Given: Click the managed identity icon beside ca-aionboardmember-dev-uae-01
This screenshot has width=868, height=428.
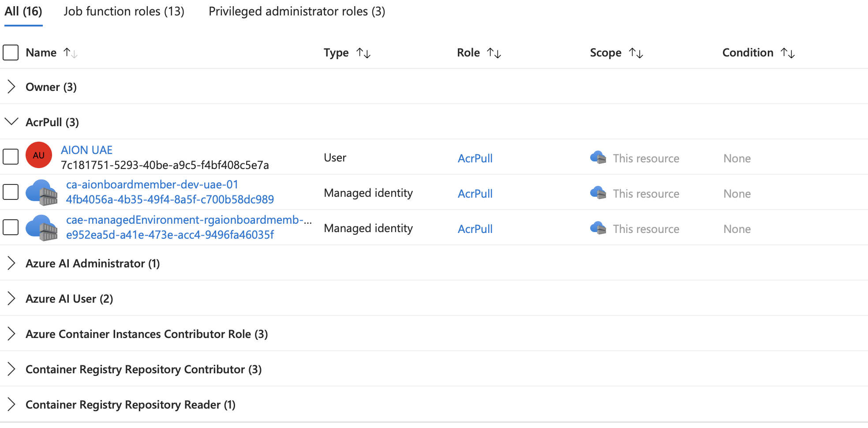Looking at the screenshot, I should pyautogui.click(x=42, y=192).
